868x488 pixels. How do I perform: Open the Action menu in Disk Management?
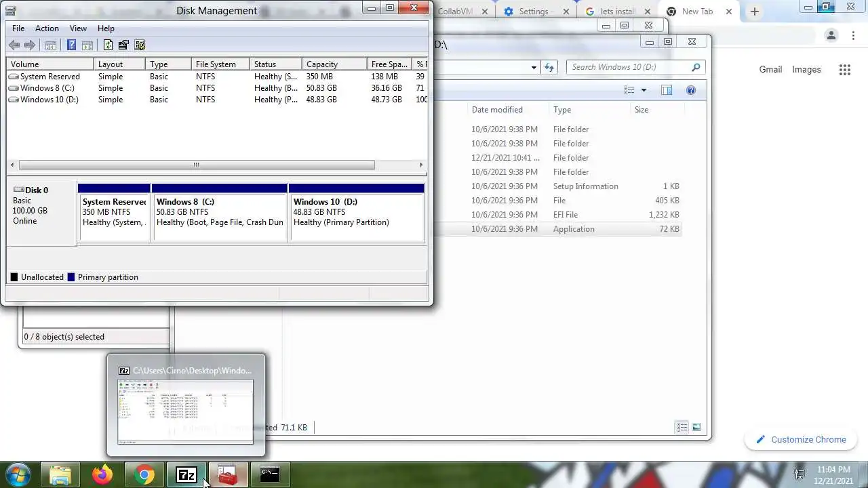[47, 28]
